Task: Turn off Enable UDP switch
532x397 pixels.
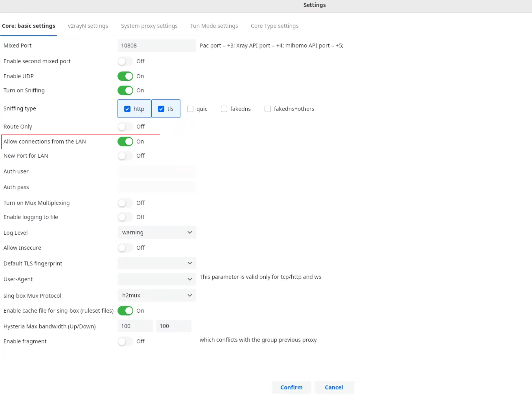Action: click(125, 76)
